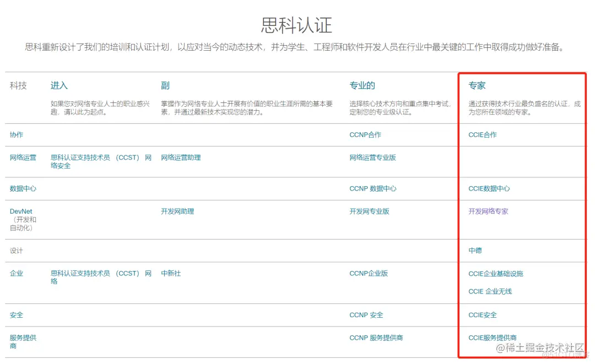Open CCIE服务提供商 certification link
Image resolution: width=595 pixels, height=364 pixels.
pyautogui.click(x=492, y=338)
